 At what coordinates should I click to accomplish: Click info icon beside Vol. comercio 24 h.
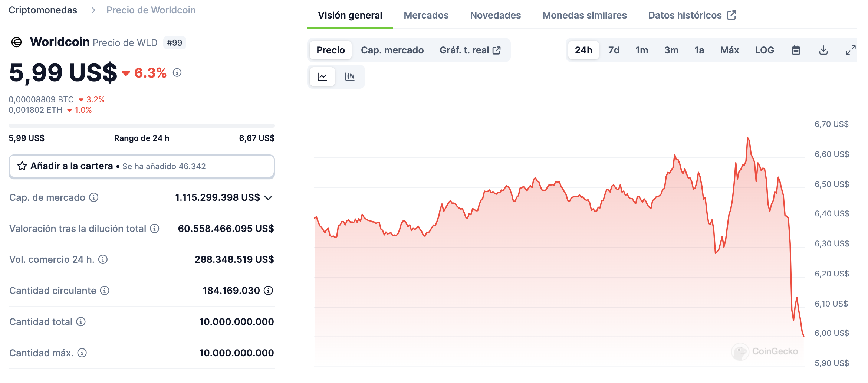(103, 259)
